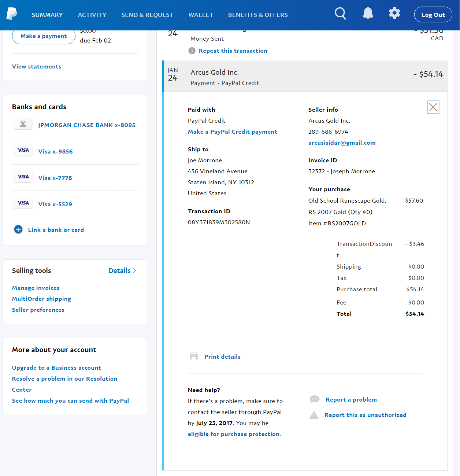Click the Visa logo for card x-5529
This screenshot has height=476, width=460.
(x=23, y=203)
